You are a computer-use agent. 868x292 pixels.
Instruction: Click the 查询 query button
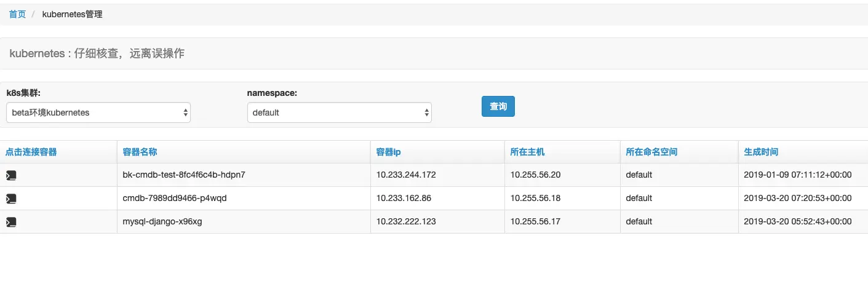498,106
